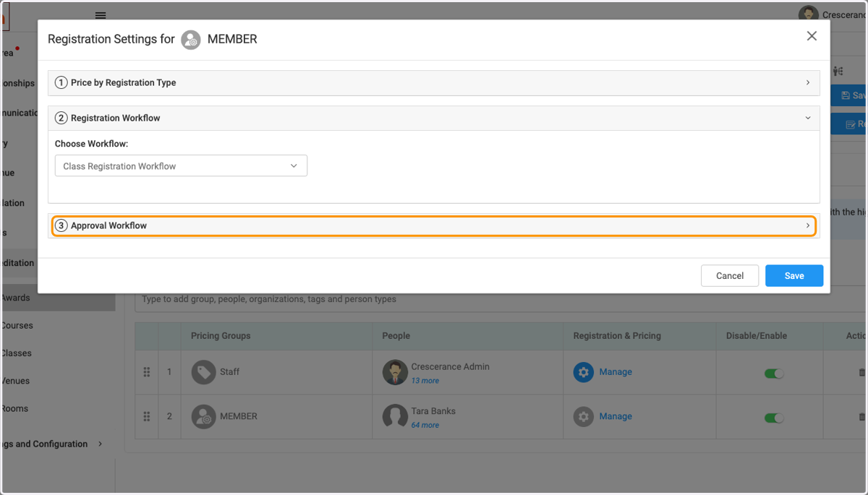Open Courses in the sidebar
Image resolution: width=868 pixels, height=495 pixels.
tap(16, 325)
